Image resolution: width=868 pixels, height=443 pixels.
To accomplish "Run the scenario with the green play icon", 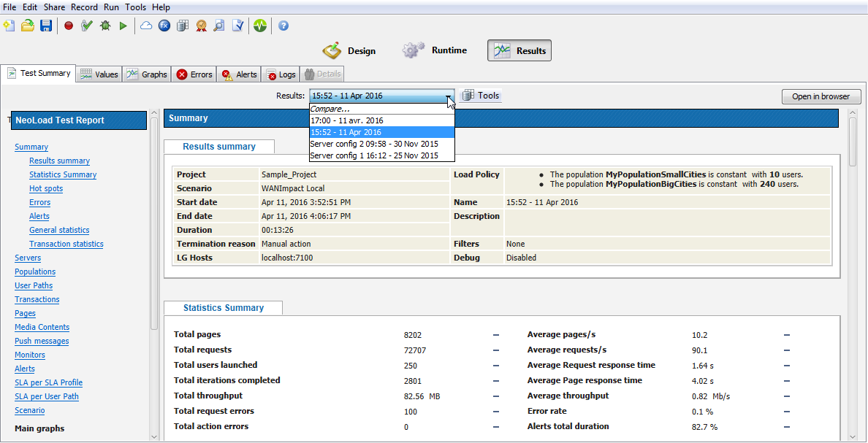I will [123, 26].
